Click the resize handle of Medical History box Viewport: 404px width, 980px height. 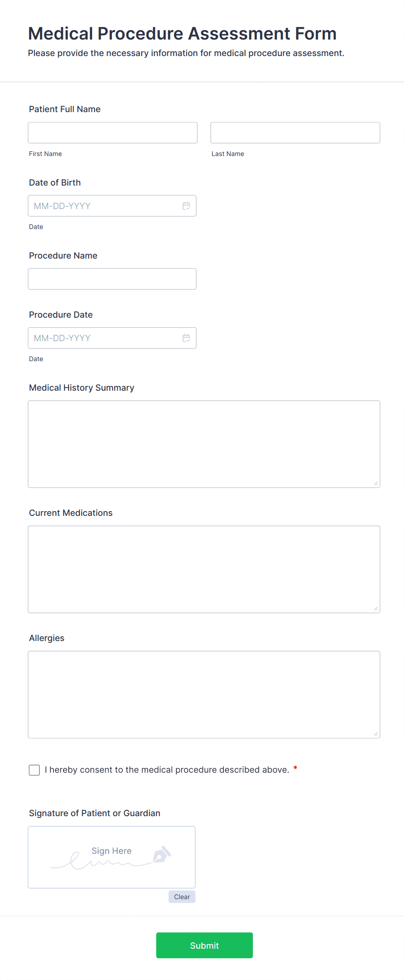click(375, 482)
